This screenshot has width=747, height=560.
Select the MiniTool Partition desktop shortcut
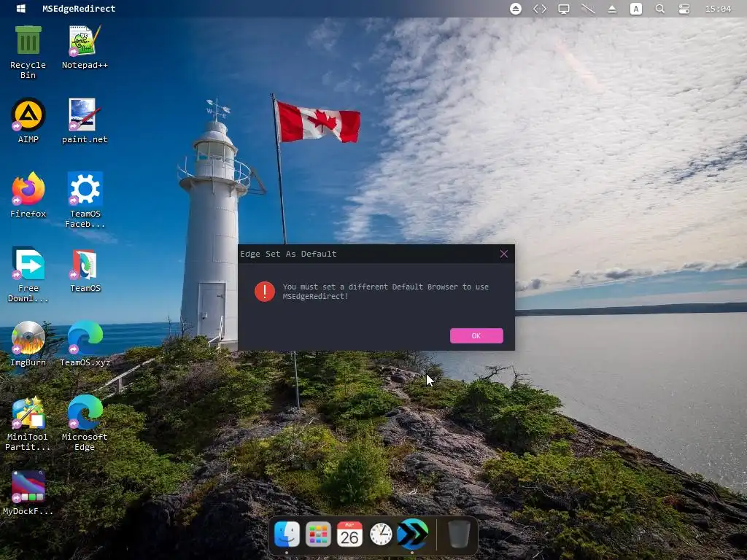click(28, 423)
